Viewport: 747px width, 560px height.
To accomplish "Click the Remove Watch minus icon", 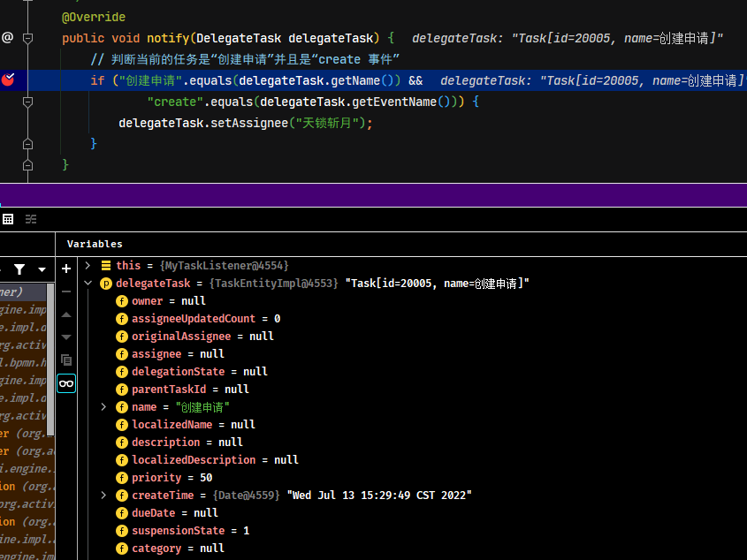I will [x=66, y=291].
